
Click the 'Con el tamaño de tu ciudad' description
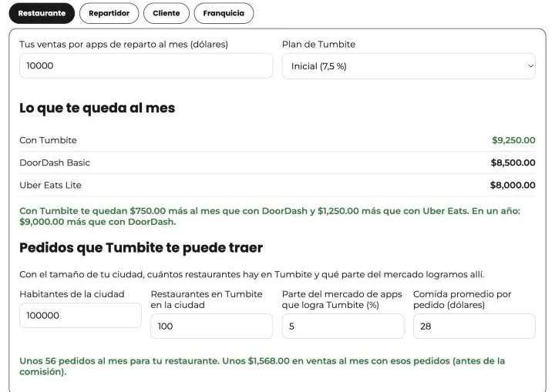point(251,274)
